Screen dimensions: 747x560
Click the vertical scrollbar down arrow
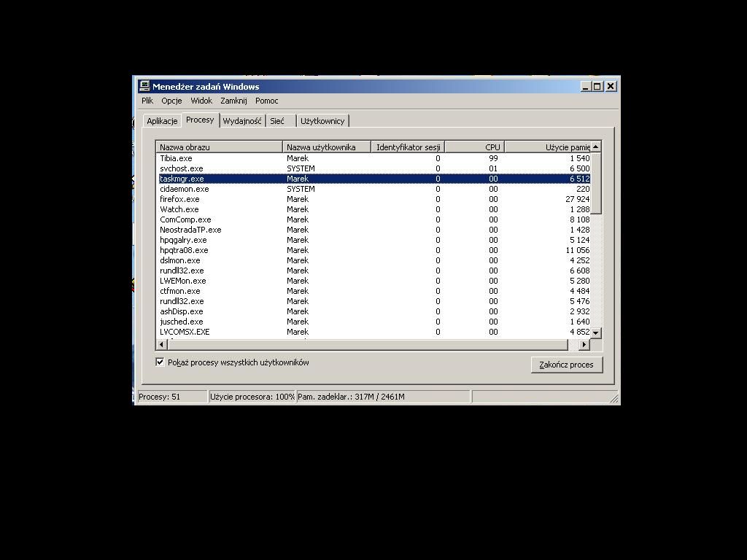coord(595,332)
